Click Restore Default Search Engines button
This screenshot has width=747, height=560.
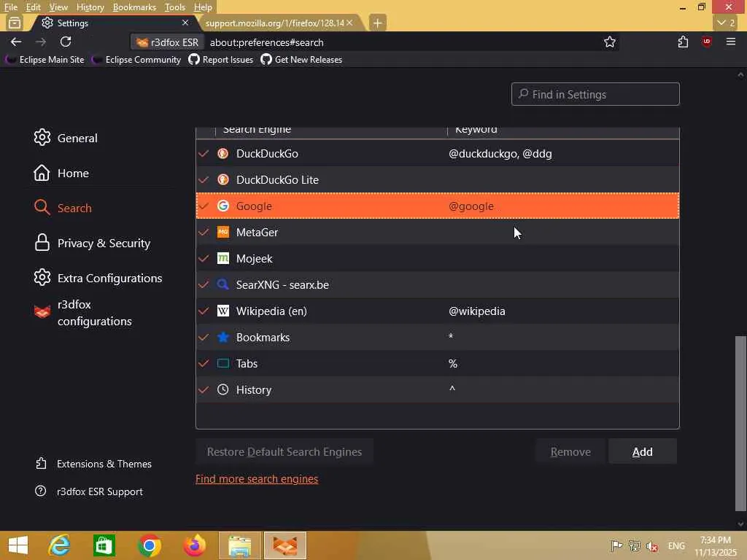coord(285,451)
